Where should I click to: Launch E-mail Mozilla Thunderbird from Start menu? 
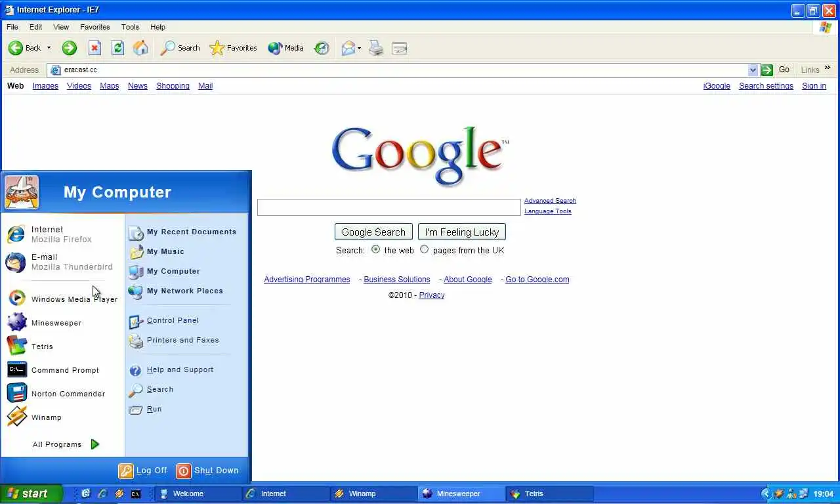click(x=63, y=262)
